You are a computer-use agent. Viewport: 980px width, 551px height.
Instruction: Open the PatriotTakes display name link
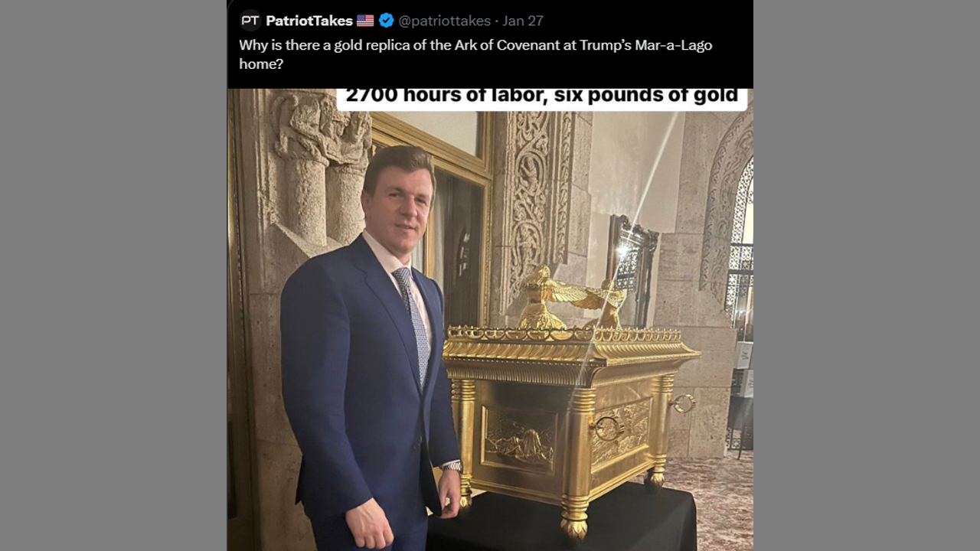309,21
